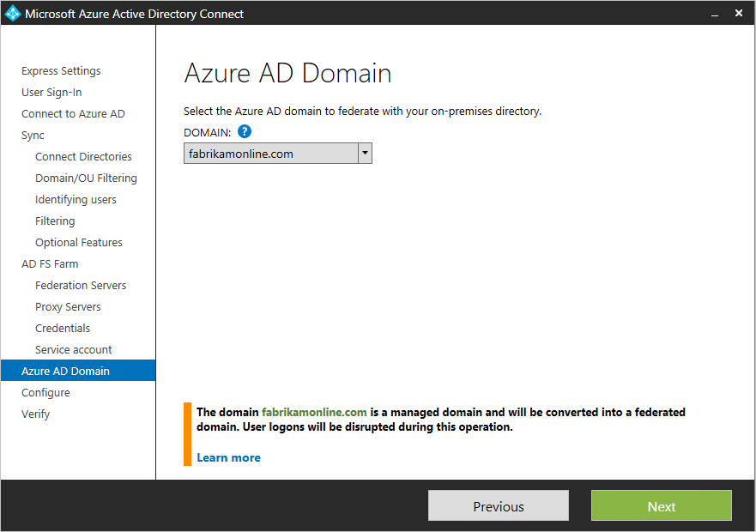Go to Express Settings step
756x532 pixels.
(x=61, y=71)
